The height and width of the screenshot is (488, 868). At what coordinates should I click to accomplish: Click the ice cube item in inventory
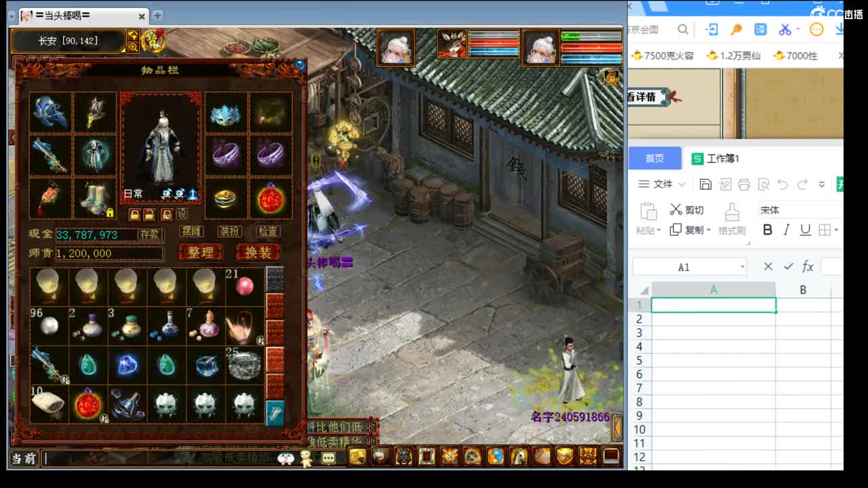[x=205, y=365]
